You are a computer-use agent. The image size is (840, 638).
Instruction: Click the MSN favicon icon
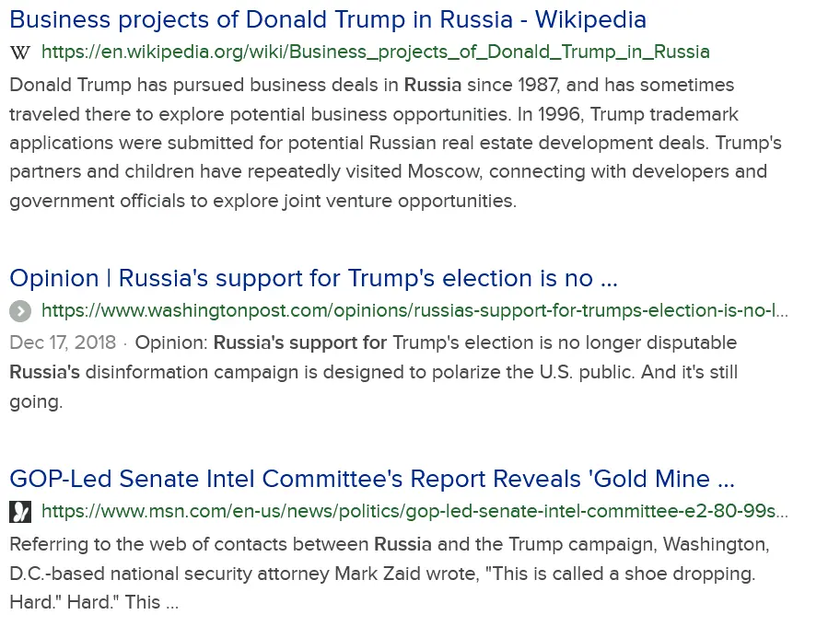click(20, 511)
